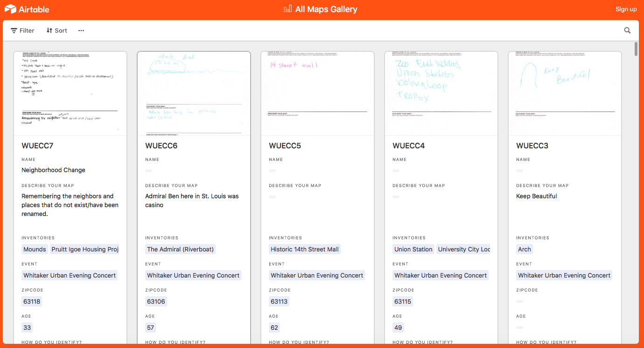Open the Sort options

click(x=56, y=30)
